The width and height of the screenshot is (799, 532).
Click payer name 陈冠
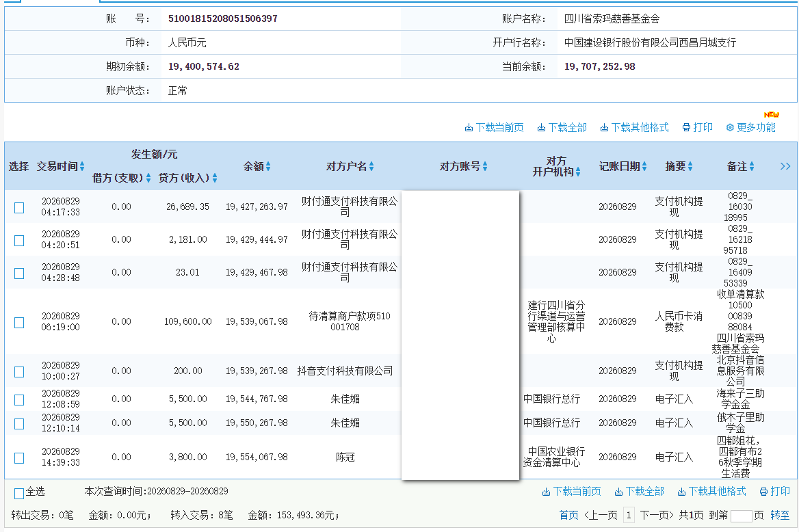pyautogui.click(x=345, y=457)
